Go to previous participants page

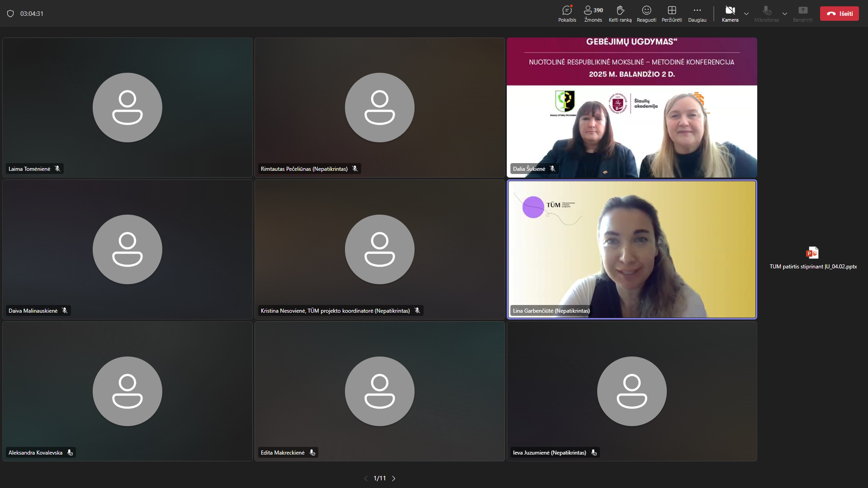[x=366, y=478]
